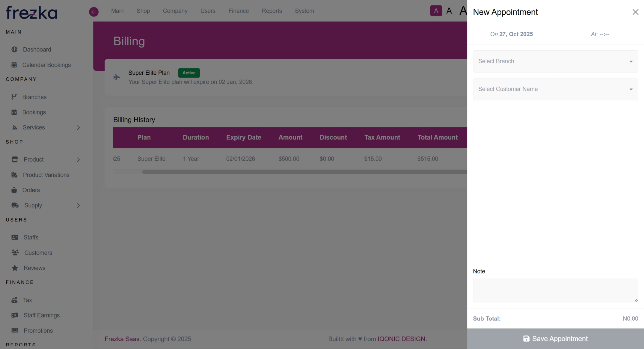
Task: Expand the Product submenu chevron
Action: click(78, 160)
